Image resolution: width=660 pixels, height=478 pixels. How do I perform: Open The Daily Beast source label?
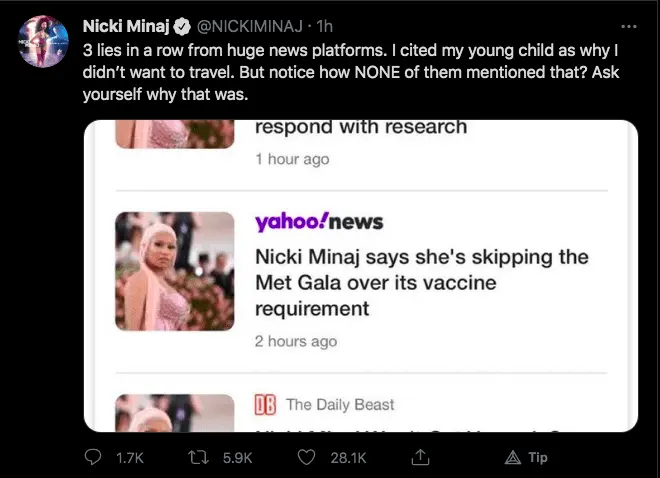tap(340, 405)
